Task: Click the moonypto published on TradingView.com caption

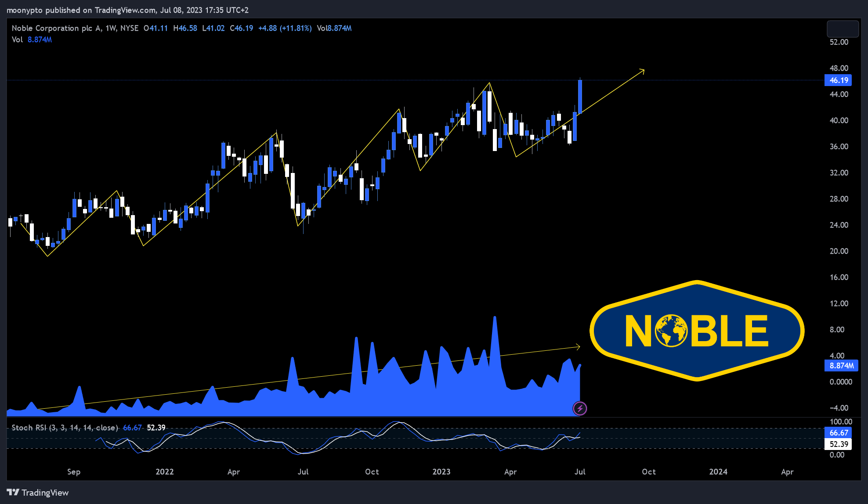Action: 127,10
